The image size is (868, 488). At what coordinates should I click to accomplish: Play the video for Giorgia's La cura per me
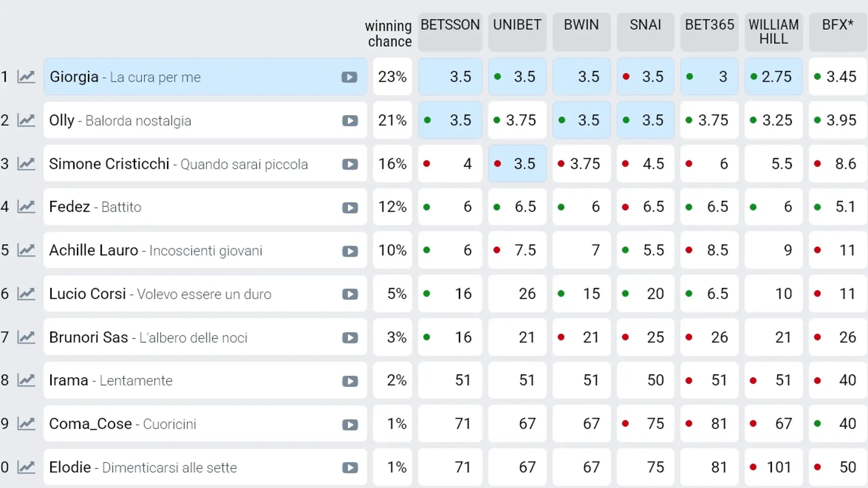(x=349, y=77)
